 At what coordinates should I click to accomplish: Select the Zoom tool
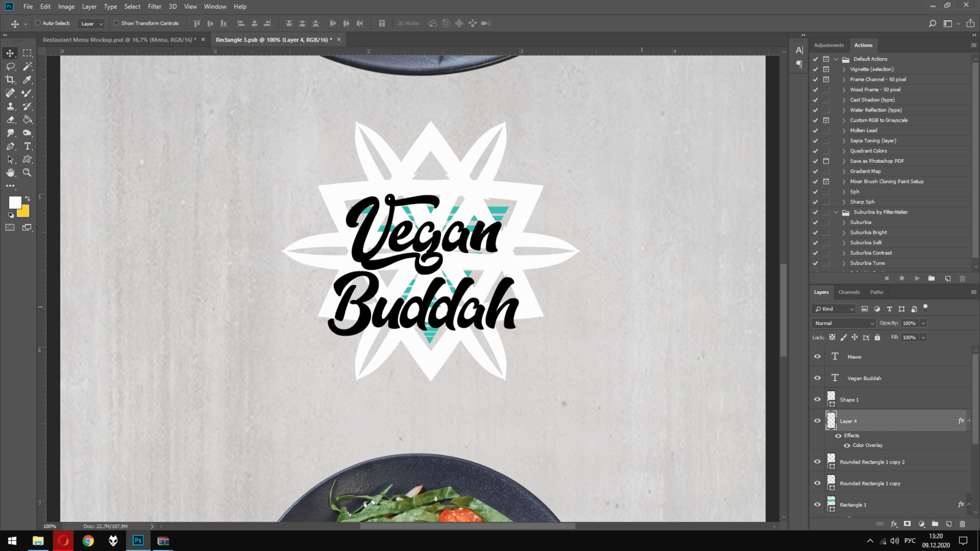(x=27, y=173)
